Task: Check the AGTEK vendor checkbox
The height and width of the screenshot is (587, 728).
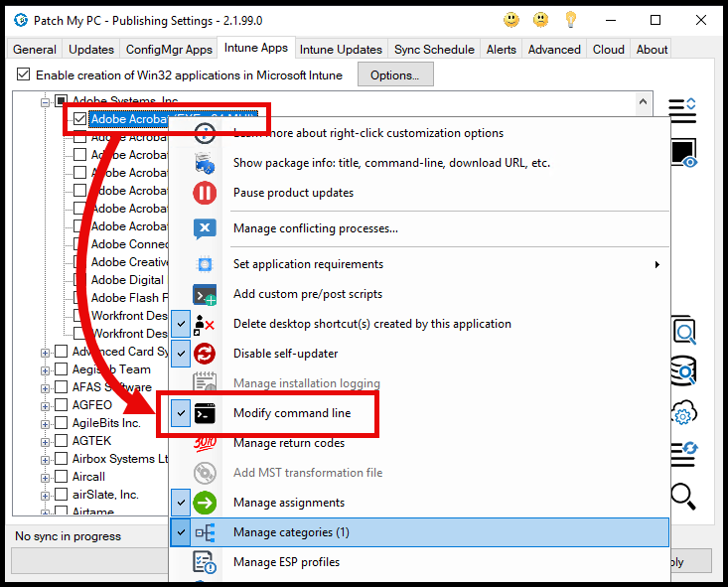Action: [x=62, y=440]
